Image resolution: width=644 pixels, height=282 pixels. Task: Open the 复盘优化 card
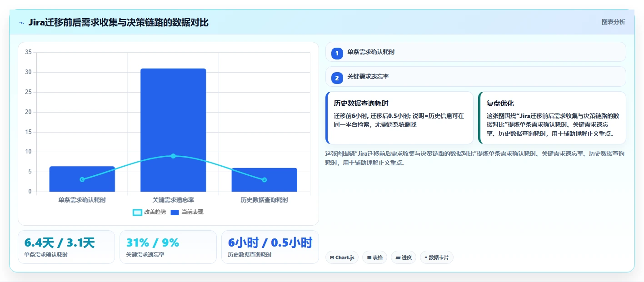pyautogui.click(x=552, y=118)
